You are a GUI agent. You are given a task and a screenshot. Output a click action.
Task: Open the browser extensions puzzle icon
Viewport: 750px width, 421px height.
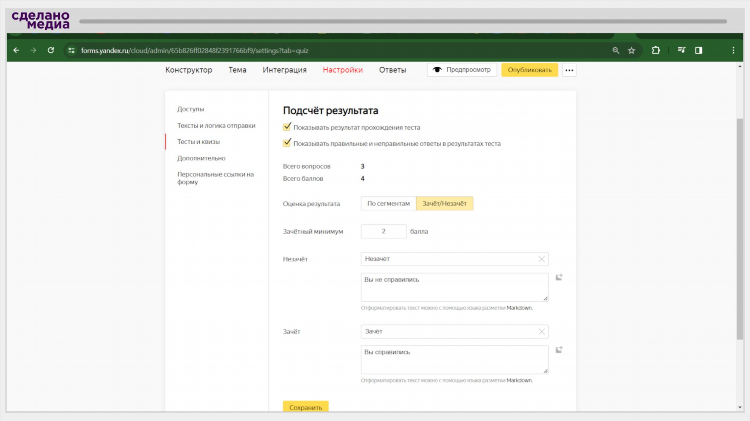(656, 50)
